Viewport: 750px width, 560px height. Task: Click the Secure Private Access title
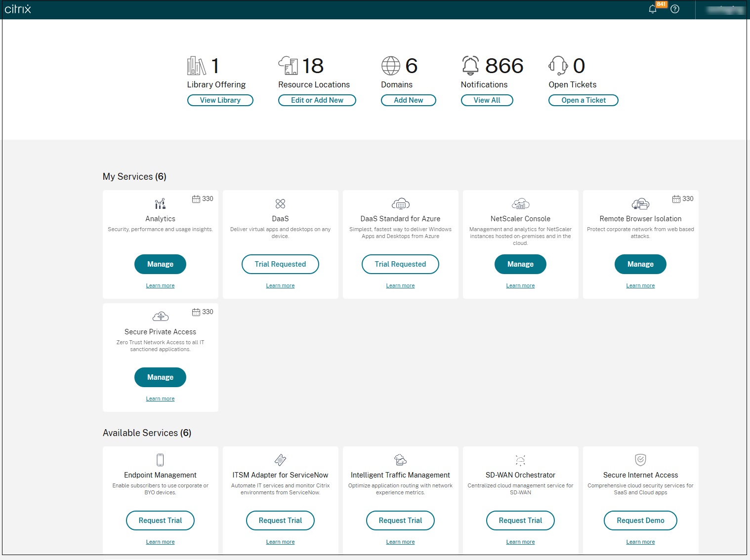tap(160, 332)
